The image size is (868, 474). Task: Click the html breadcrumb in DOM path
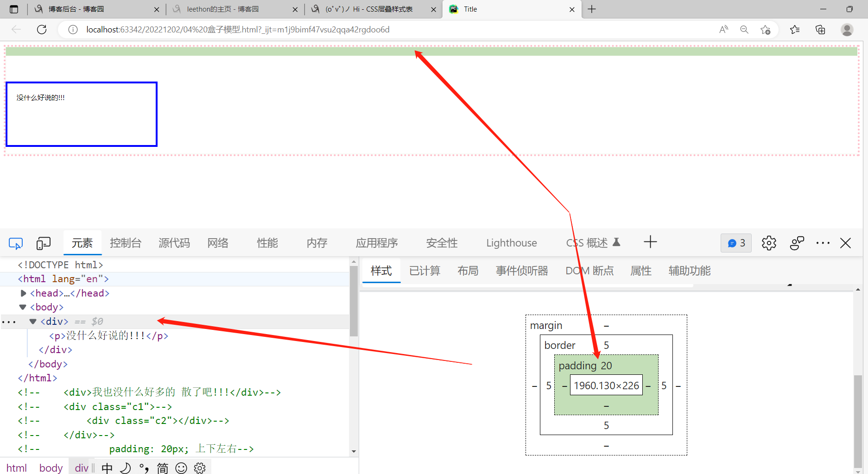pyautogui.click(x=17, y=468)
